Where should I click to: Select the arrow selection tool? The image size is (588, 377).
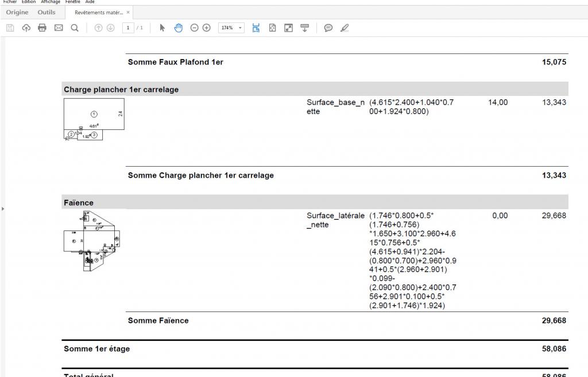[162, 28]
